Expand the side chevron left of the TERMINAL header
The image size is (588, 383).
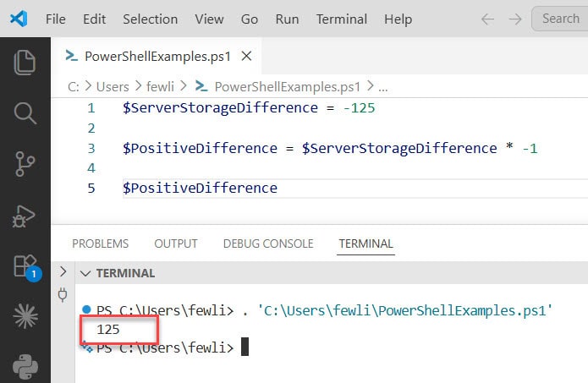click(x=63, y=271)
